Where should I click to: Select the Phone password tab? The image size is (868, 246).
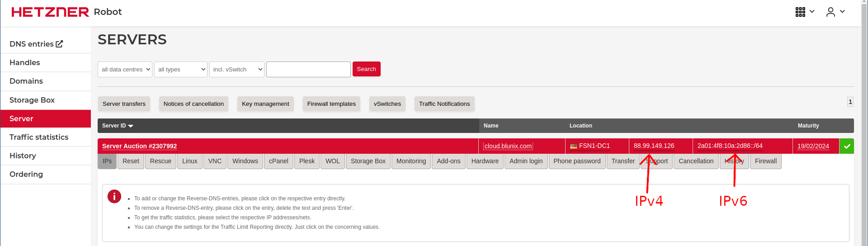[577, 161]
